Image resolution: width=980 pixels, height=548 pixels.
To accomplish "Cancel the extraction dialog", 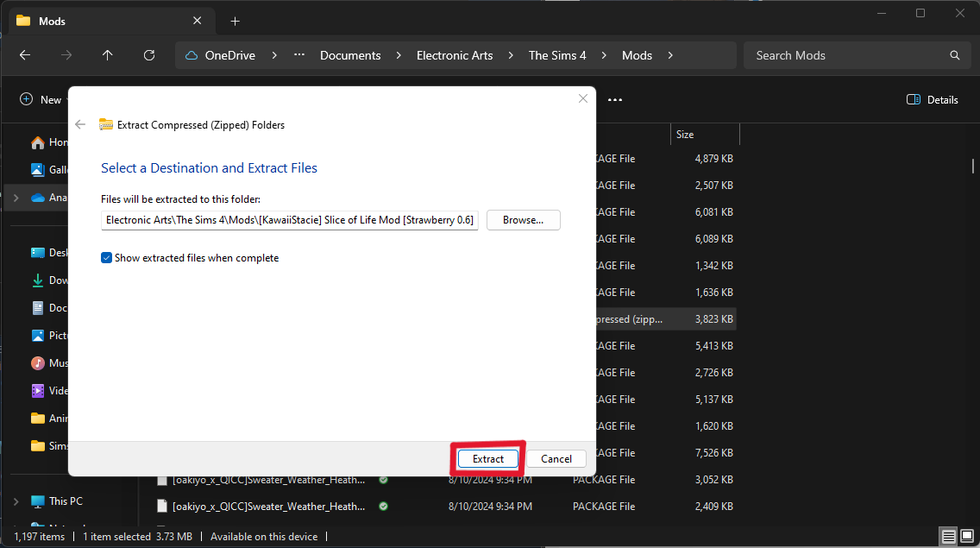I will (556, 459).
